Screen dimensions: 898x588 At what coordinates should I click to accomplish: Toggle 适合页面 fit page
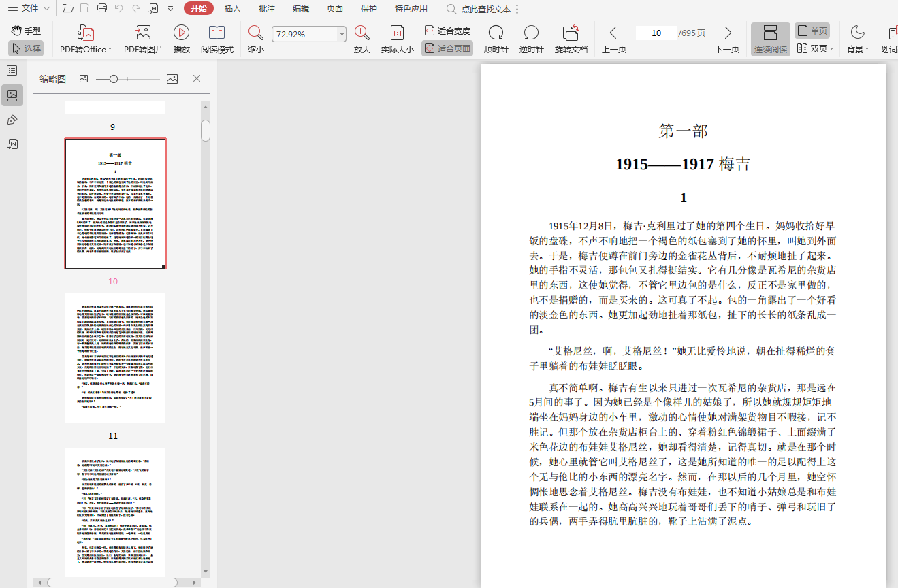click(x=447, y=48)
